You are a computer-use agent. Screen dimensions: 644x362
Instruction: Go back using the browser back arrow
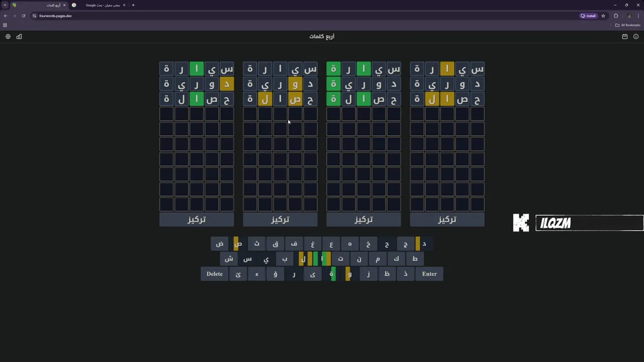pos(6,16)
